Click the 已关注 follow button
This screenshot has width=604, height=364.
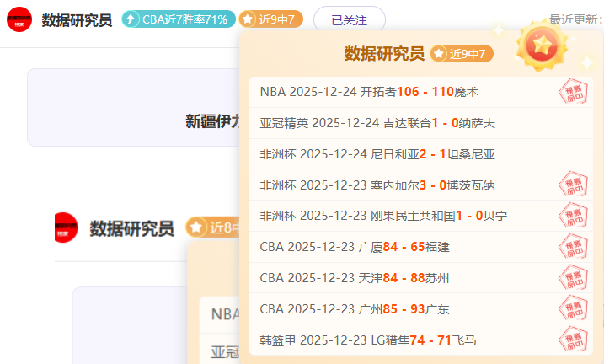(349, 19)
